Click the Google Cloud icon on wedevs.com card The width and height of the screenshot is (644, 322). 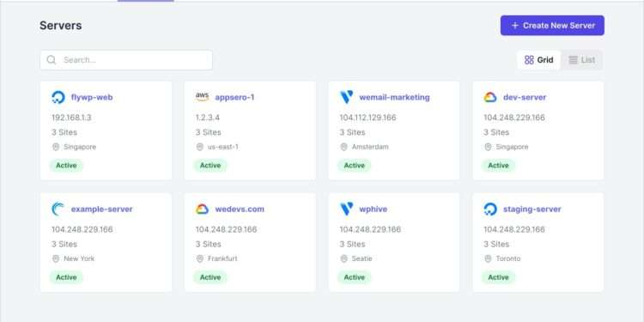[x=202, y=209]
